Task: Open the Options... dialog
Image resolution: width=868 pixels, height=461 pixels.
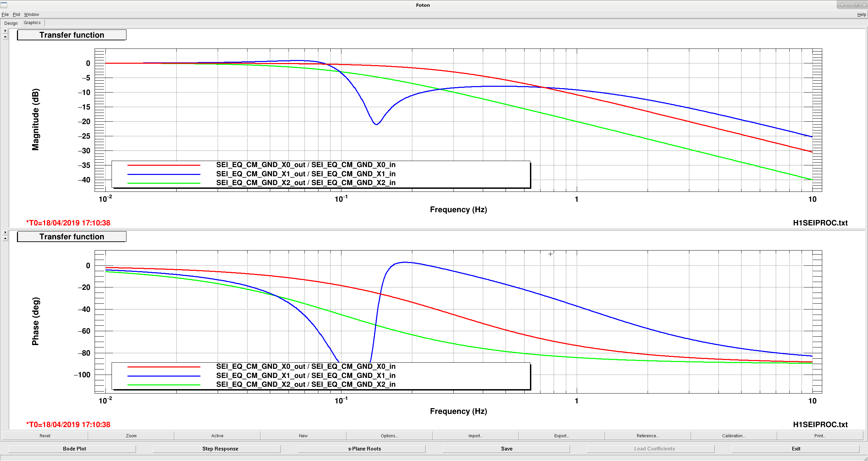Action: pyautogui.click(x=390, y=436)
